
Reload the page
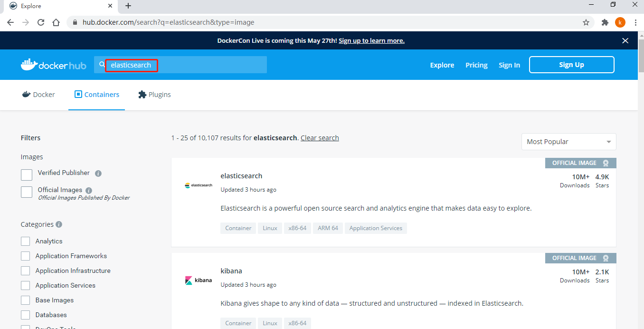(41, 22)
